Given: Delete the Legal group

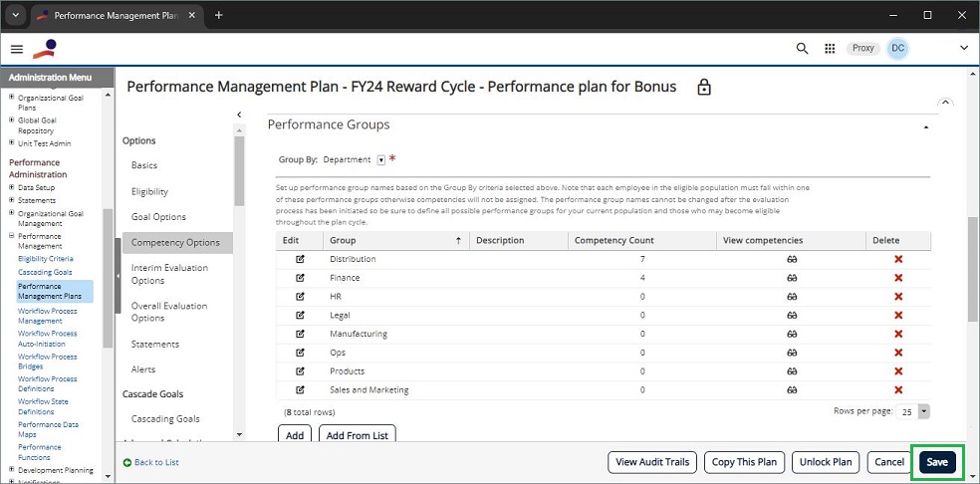Looking at the screenshot, I should (898, 315).
